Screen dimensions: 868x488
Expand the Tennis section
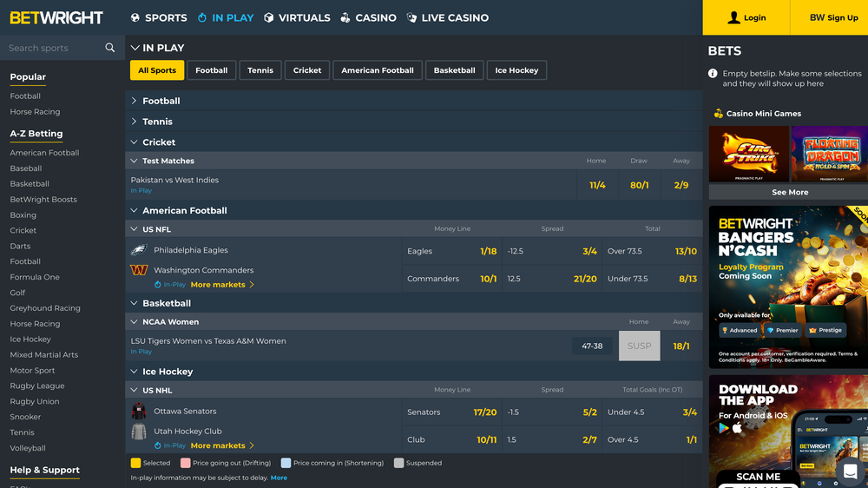pos(414,122)
